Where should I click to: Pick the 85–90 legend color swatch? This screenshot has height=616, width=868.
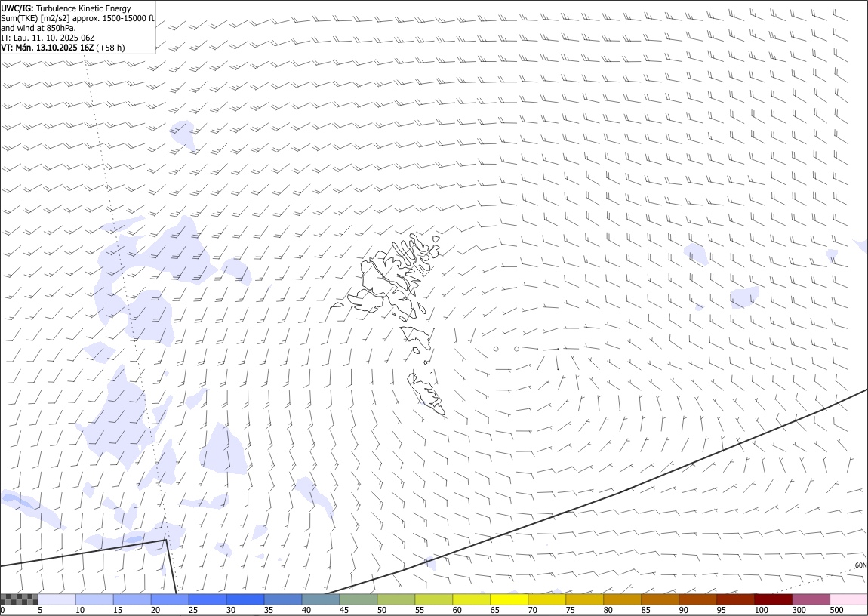(660, 599)
